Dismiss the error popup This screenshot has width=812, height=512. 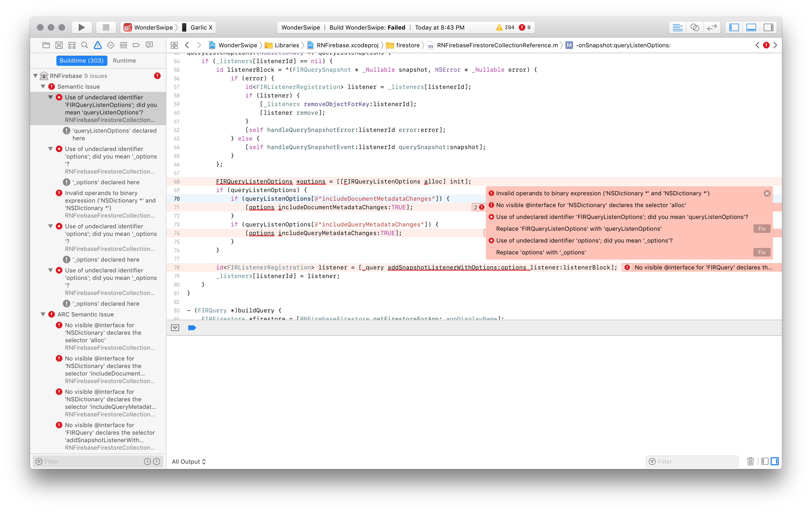pyautogui.click(x=767, y=193)
